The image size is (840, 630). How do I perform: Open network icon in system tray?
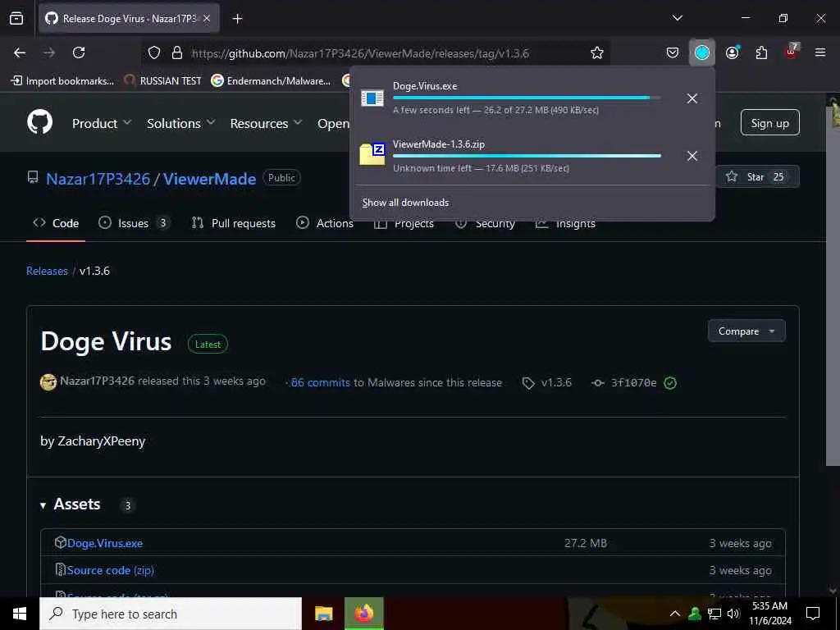pyautogui.click(x=714, y=614)
